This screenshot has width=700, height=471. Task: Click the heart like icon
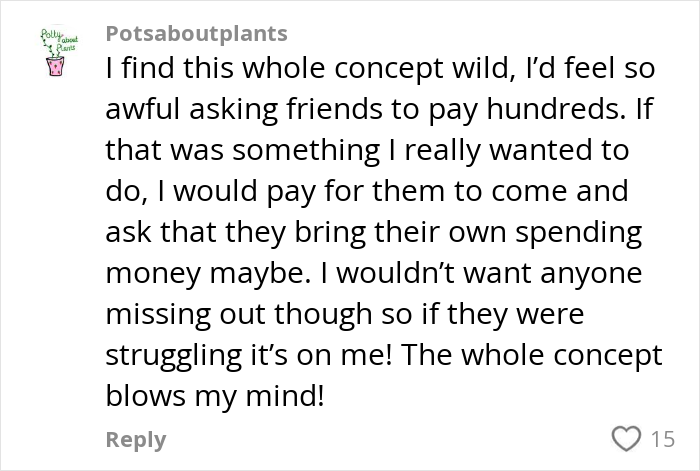pos(627,438)
